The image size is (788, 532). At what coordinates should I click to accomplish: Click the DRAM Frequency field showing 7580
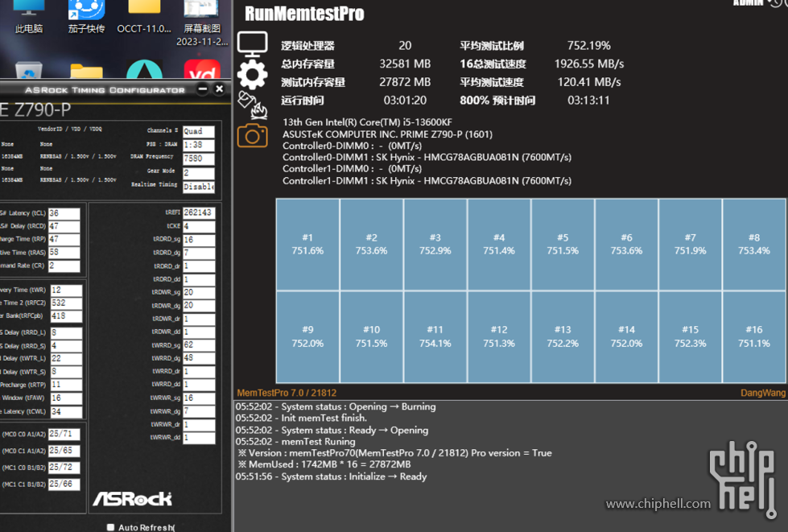pyautogui.click(x=199, y=159)
